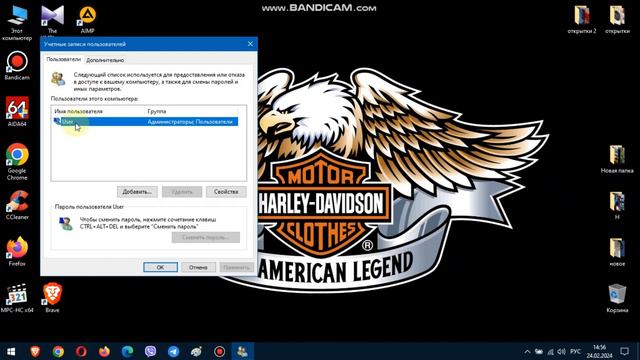Open the открытки folder on desktop
640x360 pixels.
coord(617,20)
